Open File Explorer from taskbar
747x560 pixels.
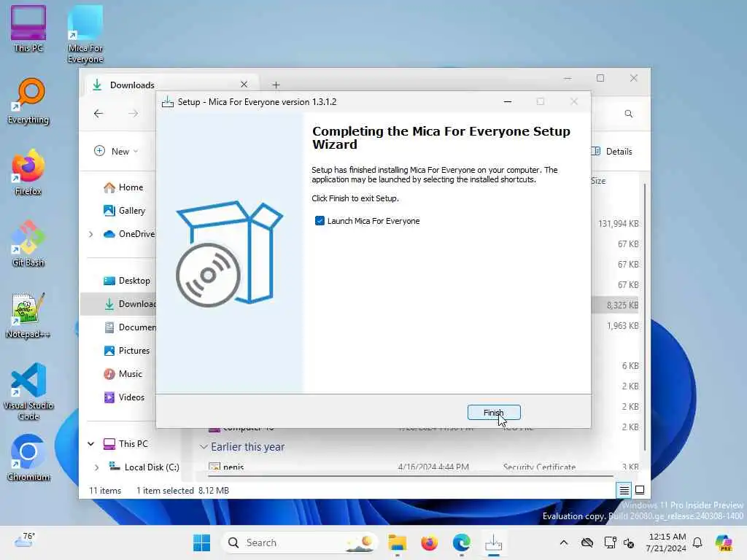coord(397,542)
